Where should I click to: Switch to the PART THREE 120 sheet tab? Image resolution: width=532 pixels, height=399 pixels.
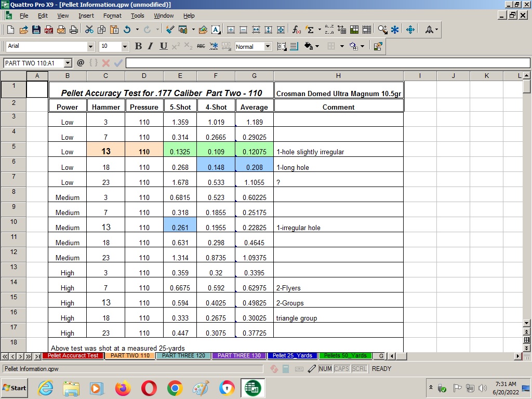(x=183, y=355)
